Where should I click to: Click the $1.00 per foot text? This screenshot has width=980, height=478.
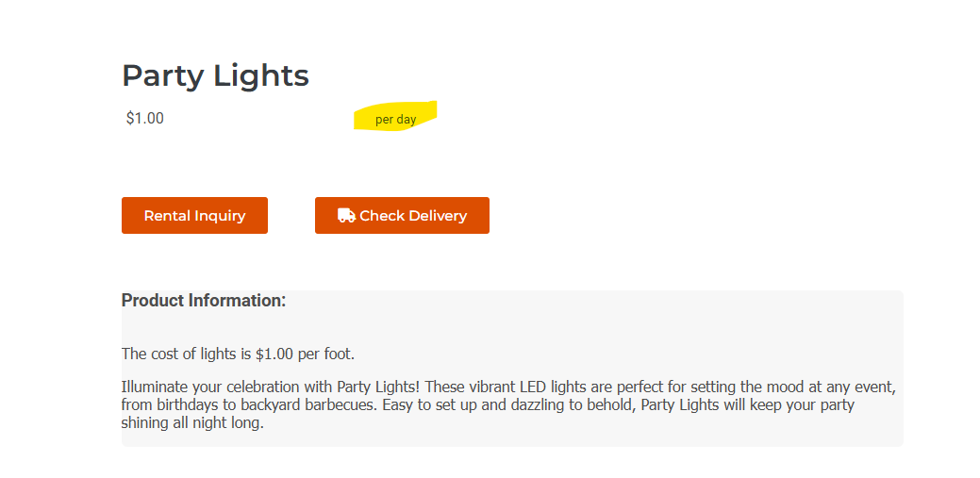(305, 354)
